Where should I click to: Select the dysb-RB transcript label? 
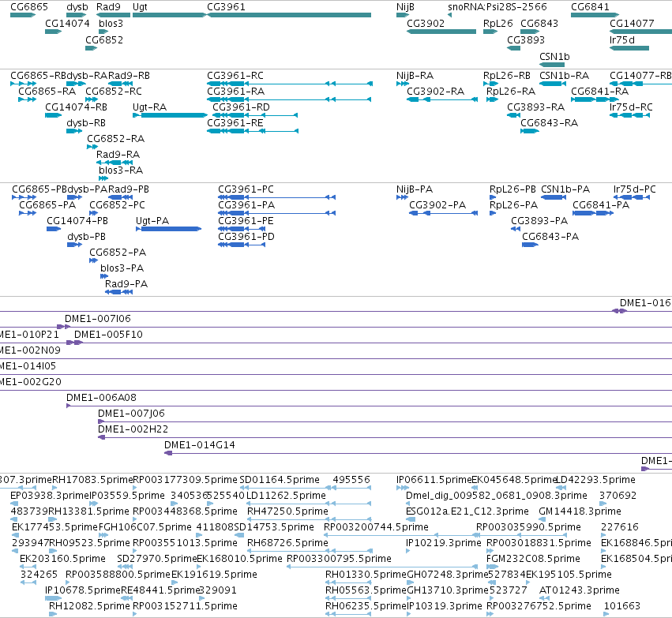click(x=86, y=123)
